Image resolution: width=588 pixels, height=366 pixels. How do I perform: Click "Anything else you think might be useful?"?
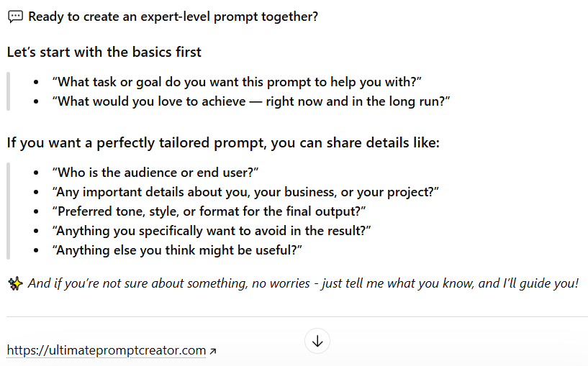coord(177,250)
